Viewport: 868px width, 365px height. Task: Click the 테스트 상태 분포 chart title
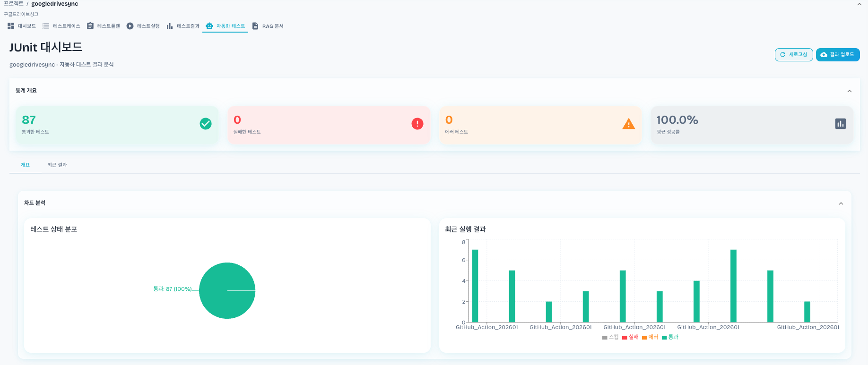pos(54,229)
